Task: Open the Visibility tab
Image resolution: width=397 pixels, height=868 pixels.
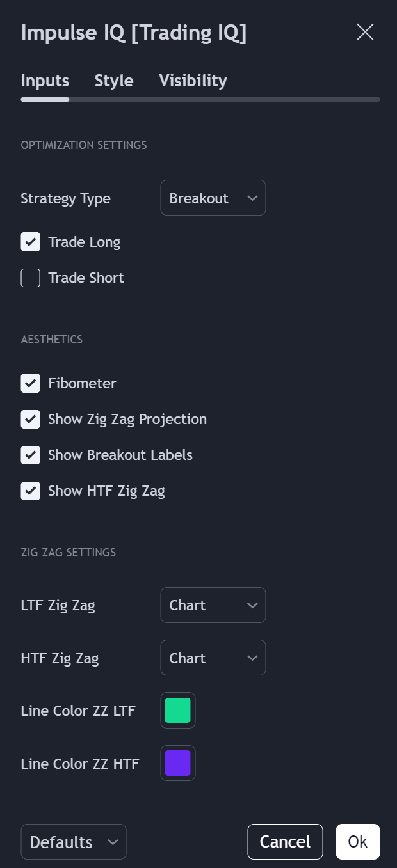Action: click(193, 81)
